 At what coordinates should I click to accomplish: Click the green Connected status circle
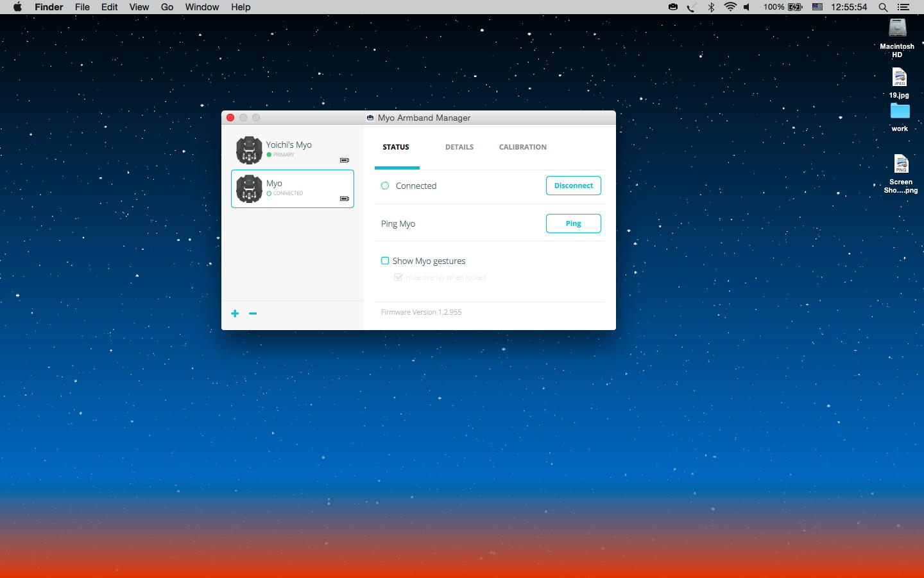[385, 186]
